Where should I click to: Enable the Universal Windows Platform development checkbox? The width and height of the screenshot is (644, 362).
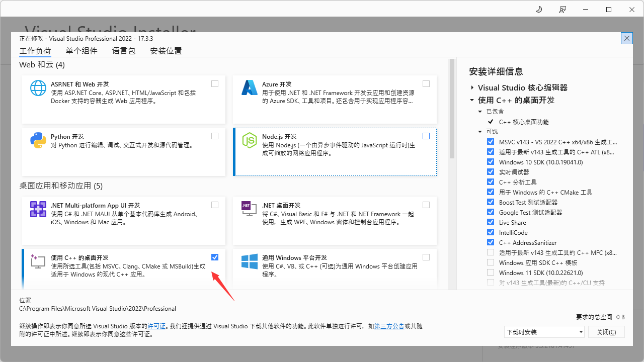click(x=426, y=257)
